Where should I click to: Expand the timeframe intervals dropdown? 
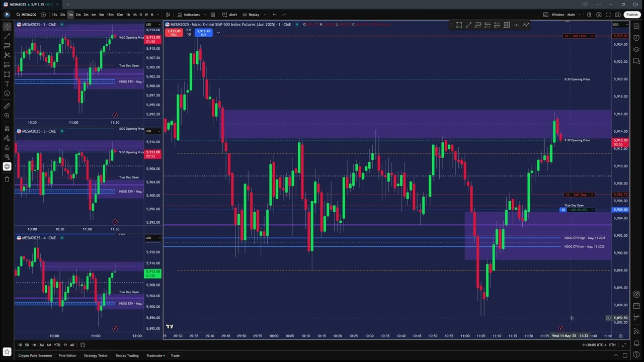pyautogui.click(x=158, y=15)
